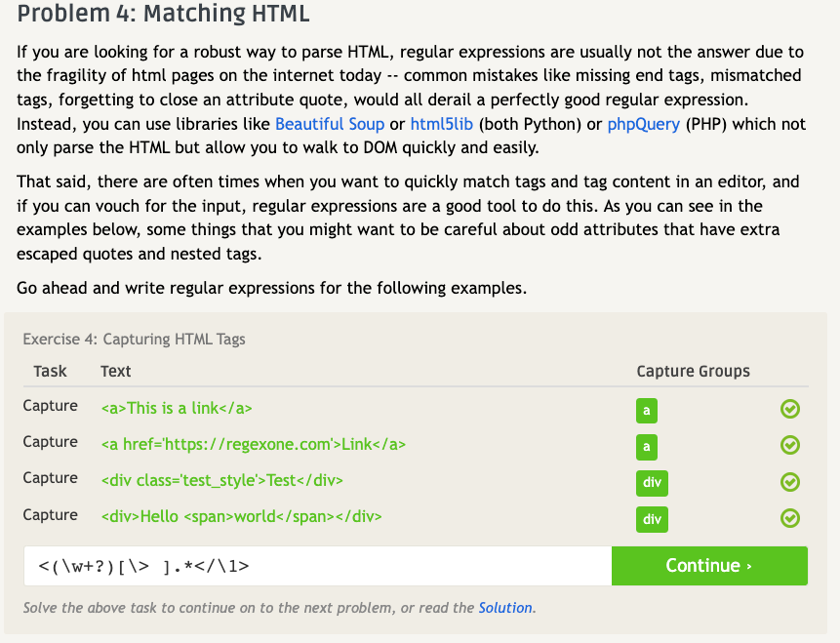Click the 'div' badge for the Hello world row
Image resolution: width=840 pixels, height=643 pixels.
[652, 519]
